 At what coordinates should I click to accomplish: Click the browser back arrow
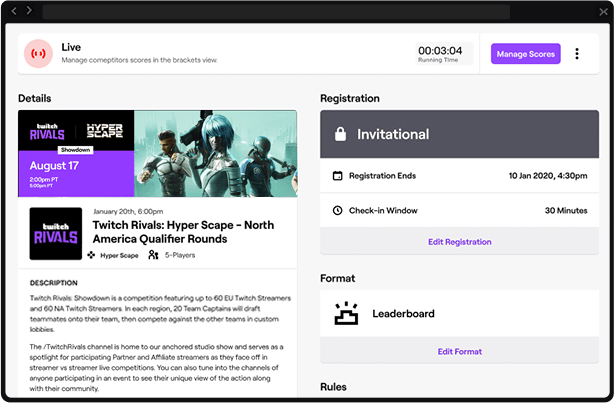(14, 10)
